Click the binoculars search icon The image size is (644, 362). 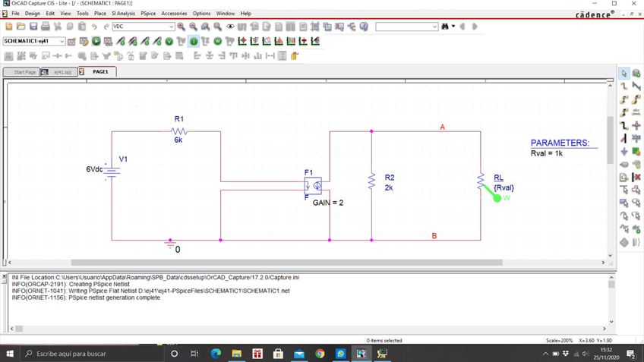coord(445,27)
